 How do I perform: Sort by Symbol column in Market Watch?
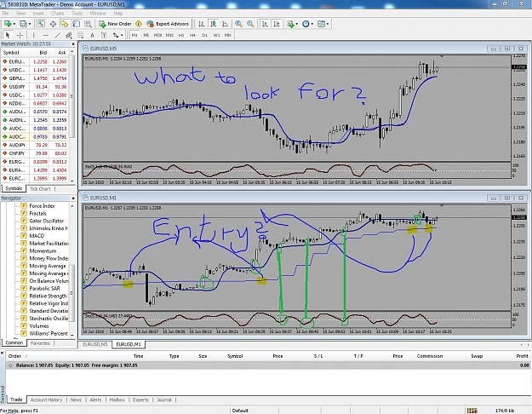pyautogui.click(x=14, y=53)
